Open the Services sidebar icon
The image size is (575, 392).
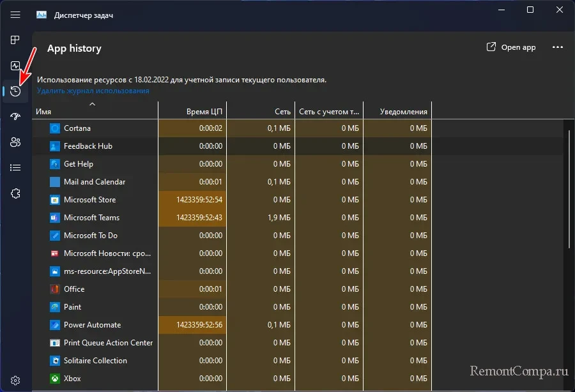click(15, 193)
